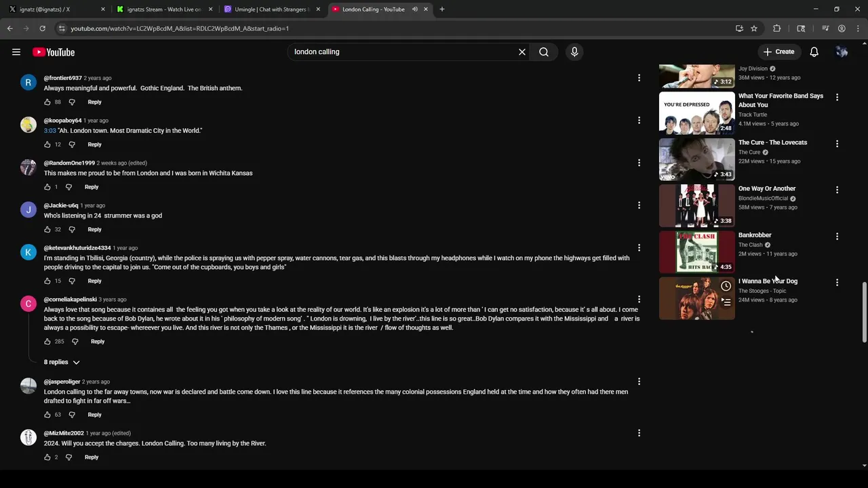868x488 pixels.
Task: Reply to @frontier6937's comment
Action: click(x=94, y=102)
